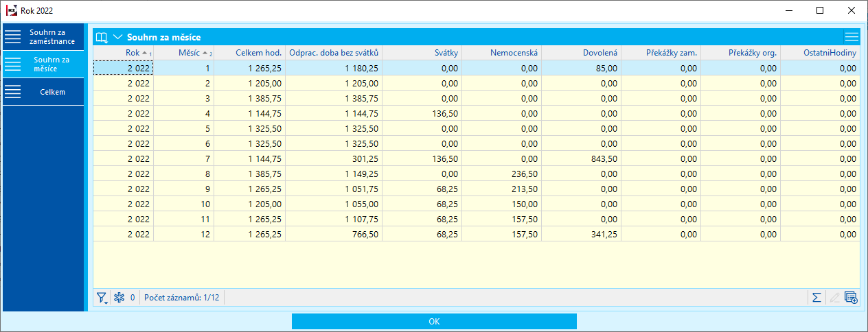Screen dimensions: 868x332
Task: Open the hamburger menu in panel header
Action: (x=852, y=37)
